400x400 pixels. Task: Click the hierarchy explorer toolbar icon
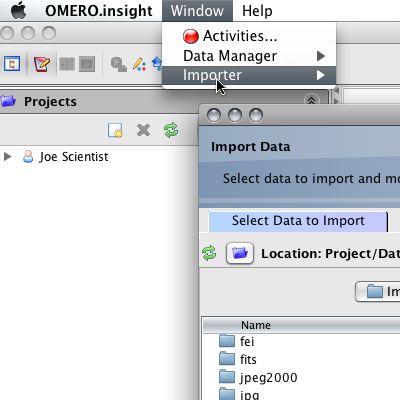(12, 63)
